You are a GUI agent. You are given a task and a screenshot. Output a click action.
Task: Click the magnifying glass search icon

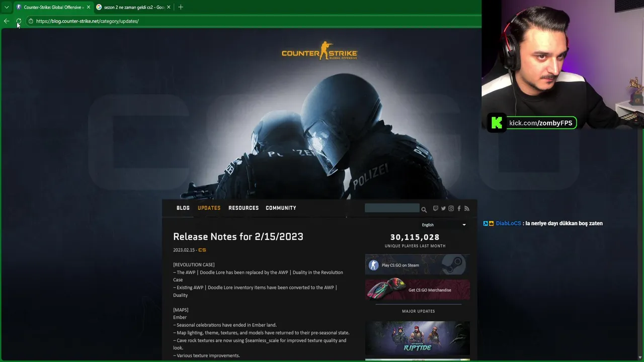(424, 209)
